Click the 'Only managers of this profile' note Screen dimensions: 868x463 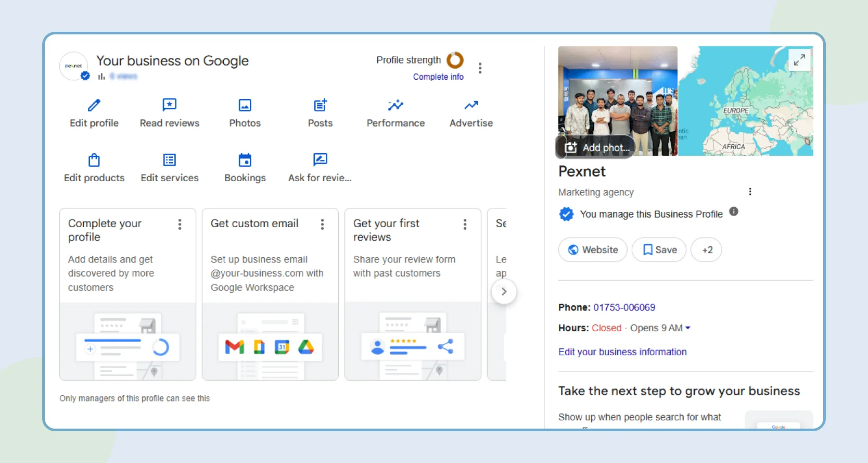134,398
